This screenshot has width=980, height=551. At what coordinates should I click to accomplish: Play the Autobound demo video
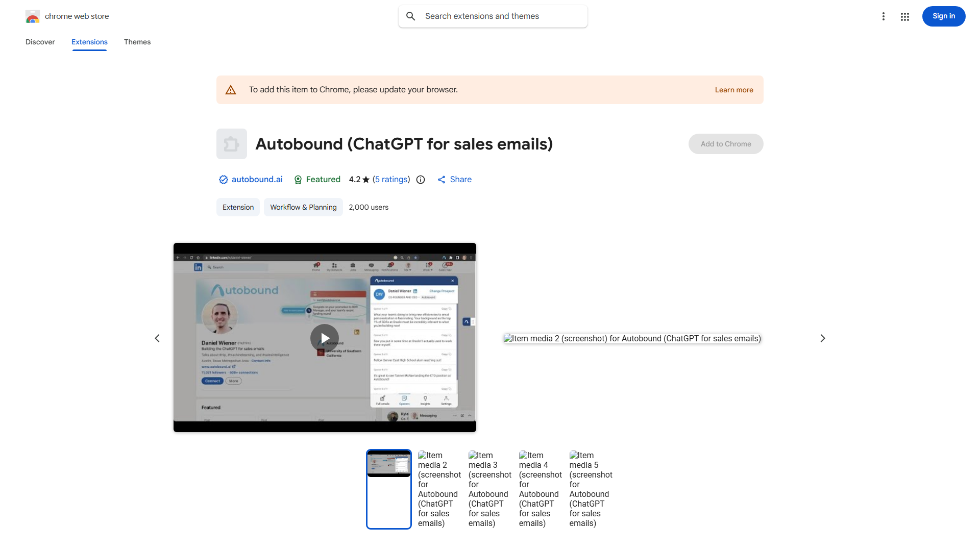pos(324,338)
